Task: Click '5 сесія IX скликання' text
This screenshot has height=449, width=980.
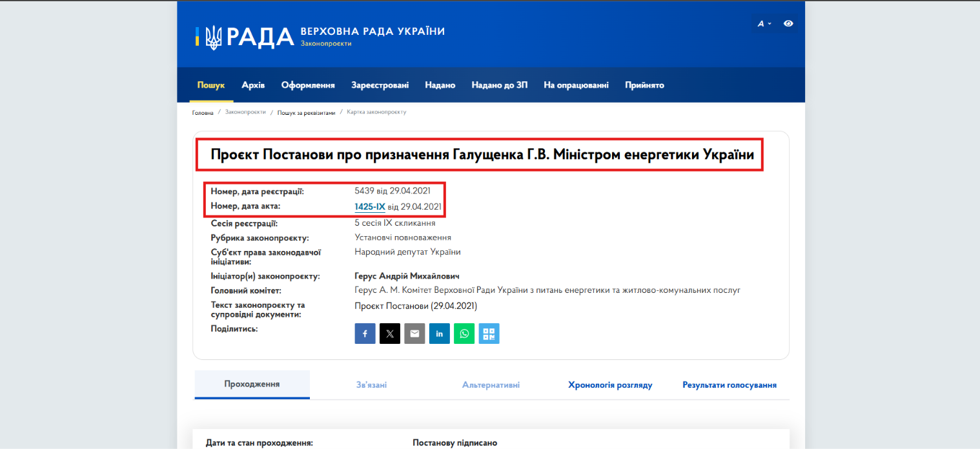Action: coord(395,223)
